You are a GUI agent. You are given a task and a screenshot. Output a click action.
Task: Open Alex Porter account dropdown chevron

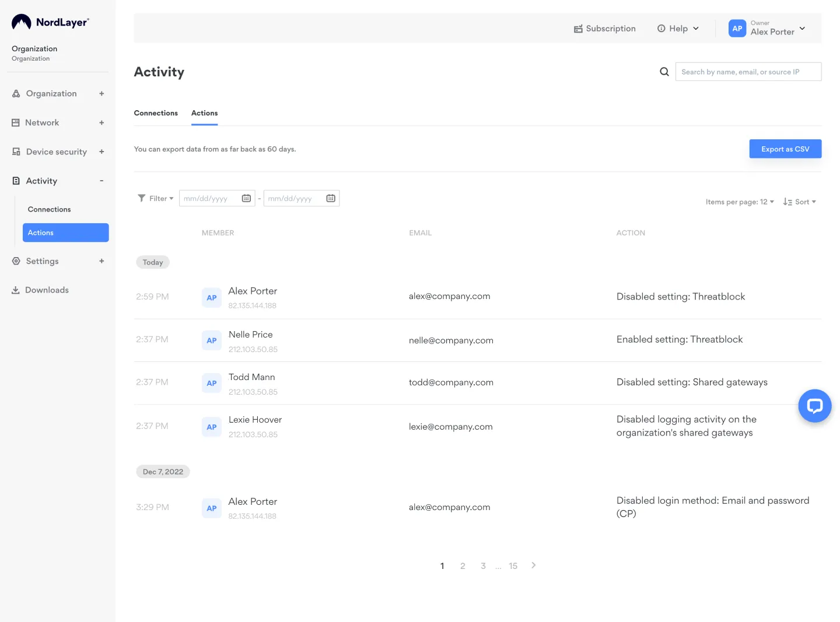(802, 29)
